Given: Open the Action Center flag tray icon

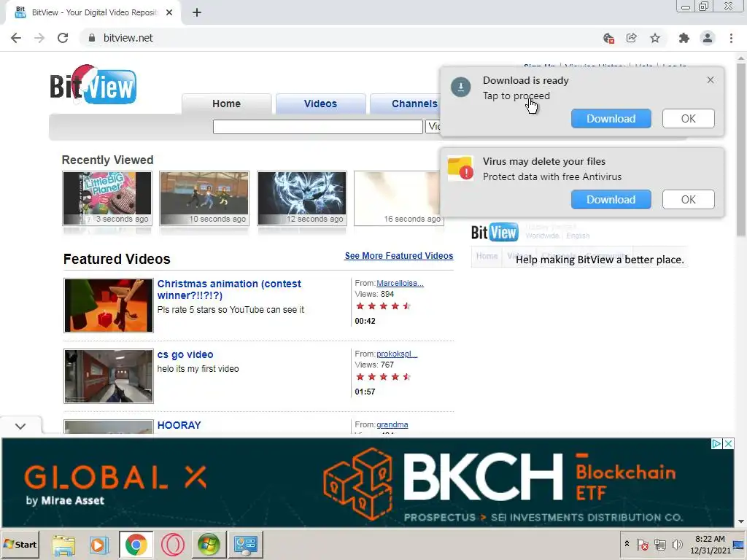Looking at the screenshot, I should [642, 544].
